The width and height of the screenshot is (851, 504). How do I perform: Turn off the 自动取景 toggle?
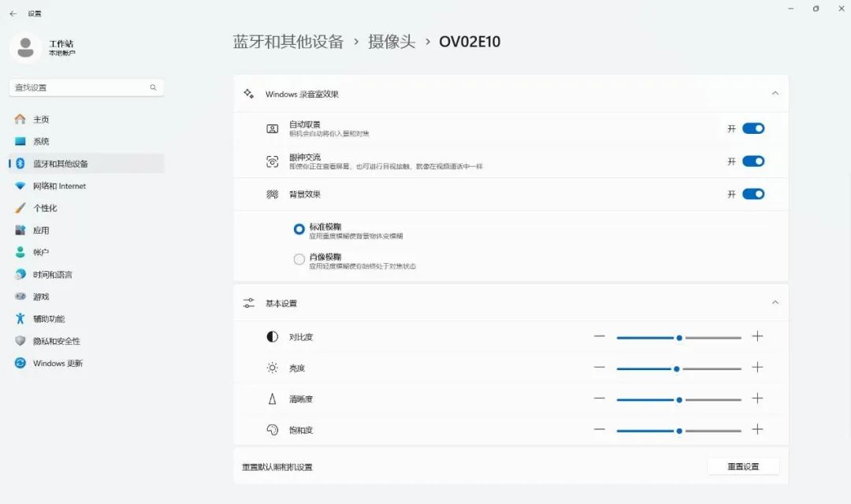click(x=753, y=128)
